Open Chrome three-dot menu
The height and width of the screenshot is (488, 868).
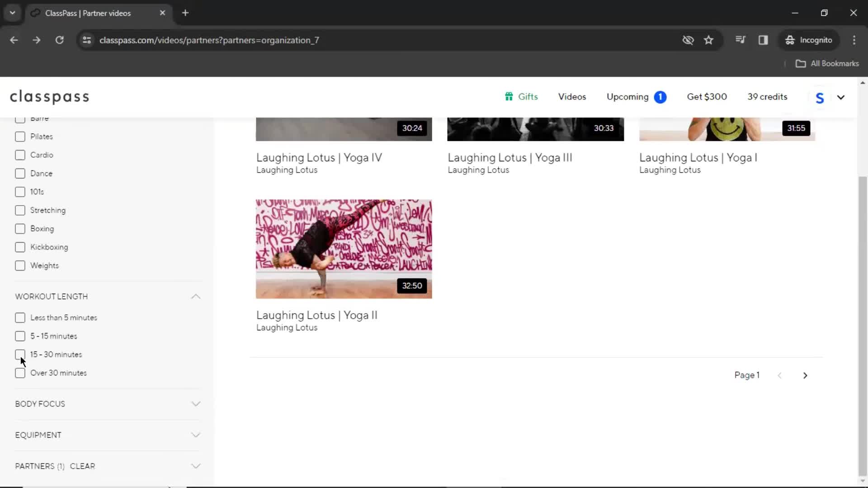854,40
